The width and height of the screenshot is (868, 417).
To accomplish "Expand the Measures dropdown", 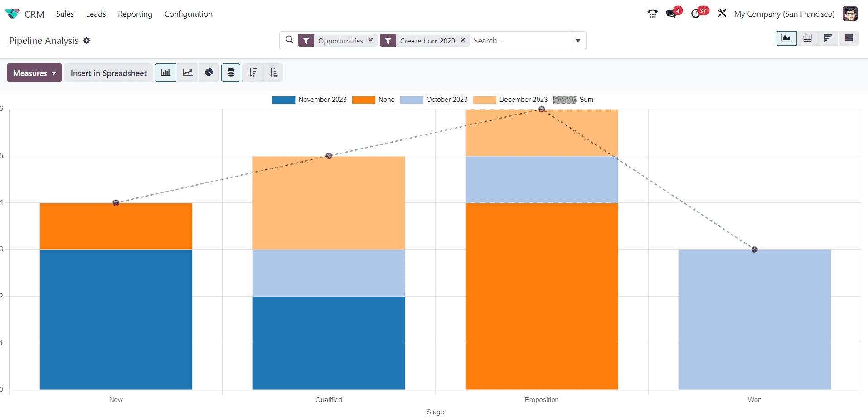I will 34,73.
